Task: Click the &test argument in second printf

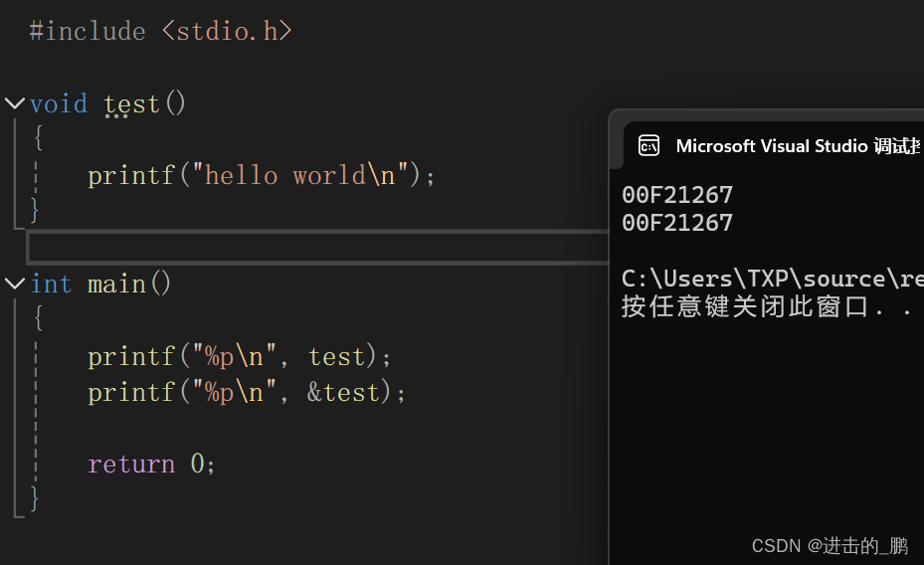Action: (343, 392)
